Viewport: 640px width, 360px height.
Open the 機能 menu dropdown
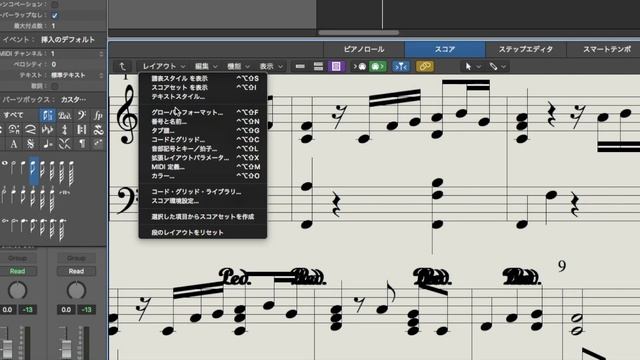(238, 67)
